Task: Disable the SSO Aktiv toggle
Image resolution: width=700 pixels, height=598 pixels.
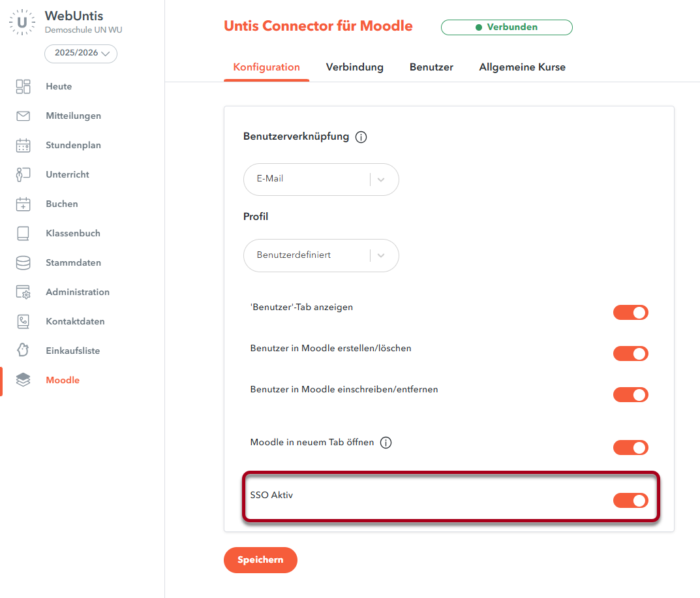Action: click(630, 500)
